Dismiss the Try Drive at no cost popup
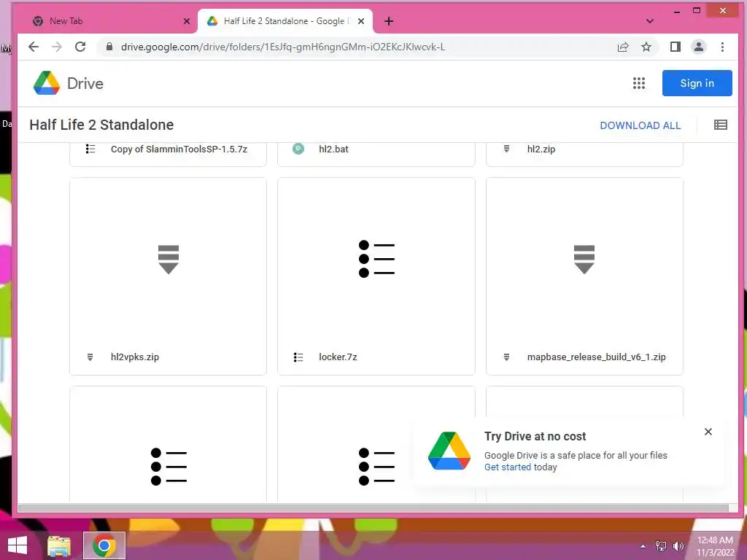747x560 pixels. (708, 432)
